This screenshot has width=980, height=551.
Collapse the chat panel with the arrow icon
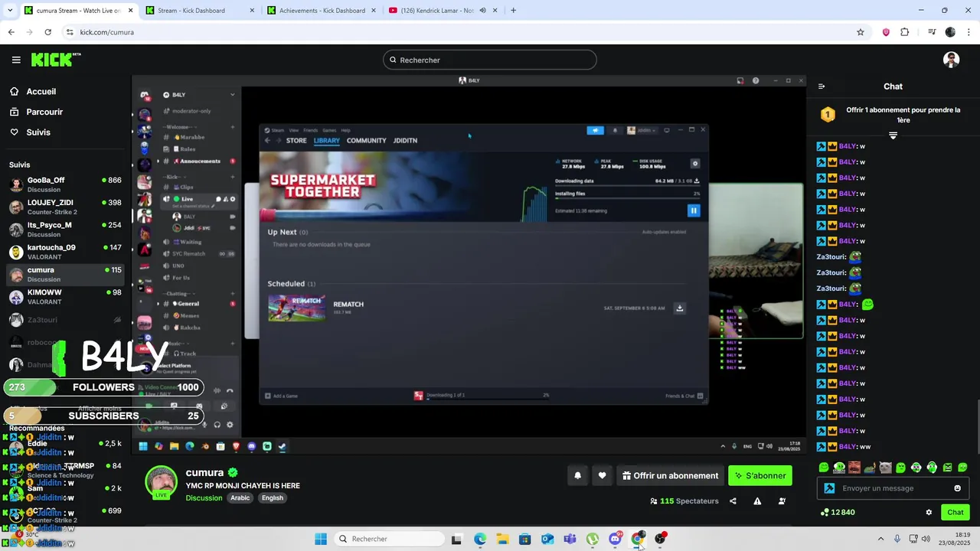point(822,86)
